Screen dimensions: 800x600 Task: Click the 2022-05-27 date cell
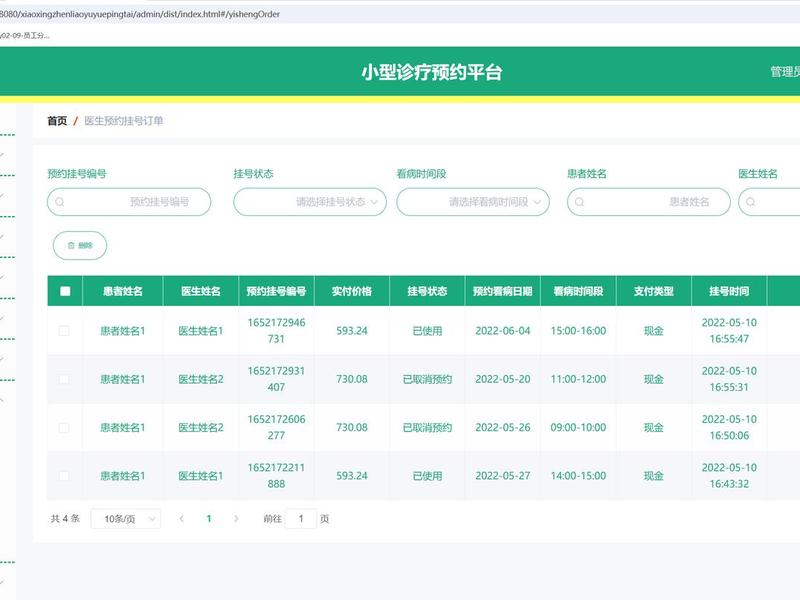coord(503,476)
